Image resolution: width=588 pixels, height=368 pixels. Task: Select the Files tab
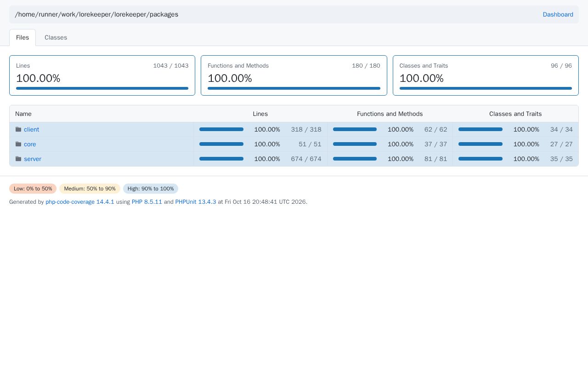click(23, 38)
